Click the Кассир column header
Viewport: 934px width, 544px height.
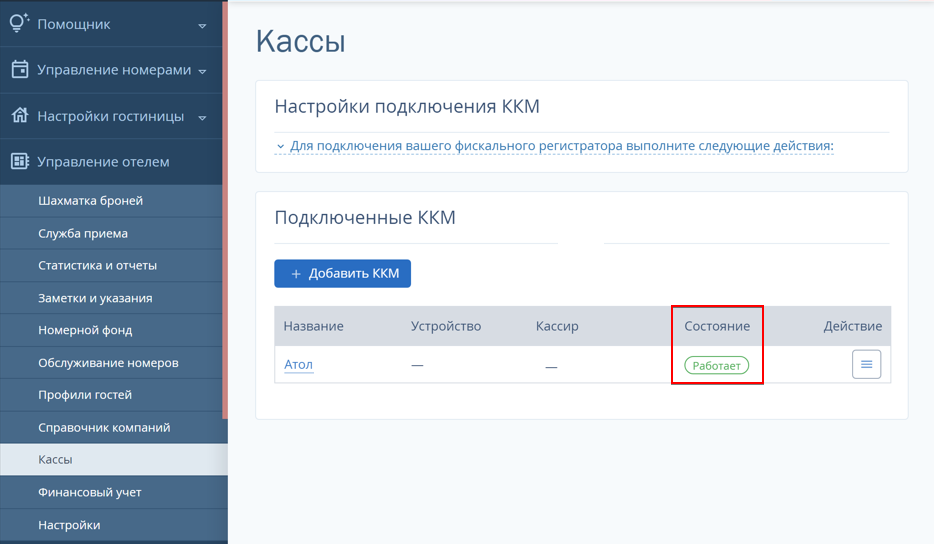[557, 327]
